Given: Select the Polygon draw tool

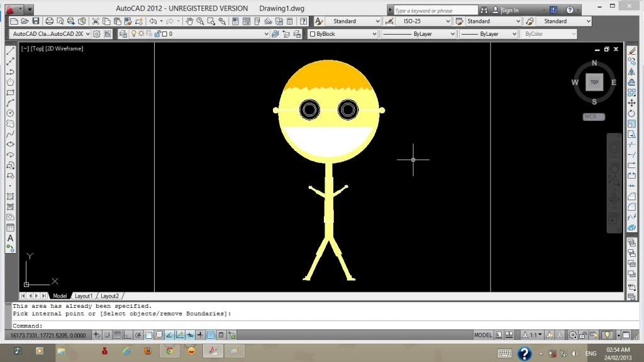Looking at the screenshot, I should [10, 82].
